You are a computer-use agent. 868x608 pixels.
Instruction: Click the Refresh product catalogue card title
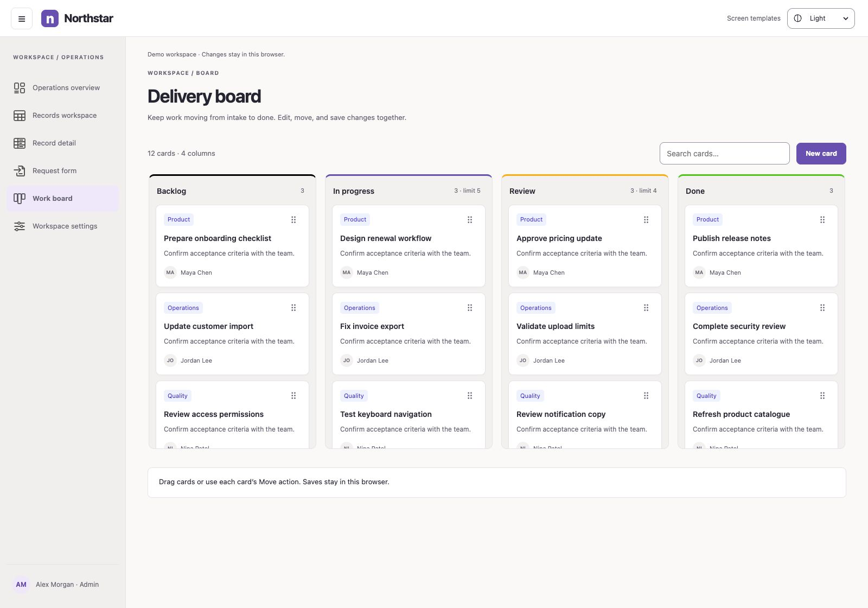pyautogui.click(x=741, y=414)
